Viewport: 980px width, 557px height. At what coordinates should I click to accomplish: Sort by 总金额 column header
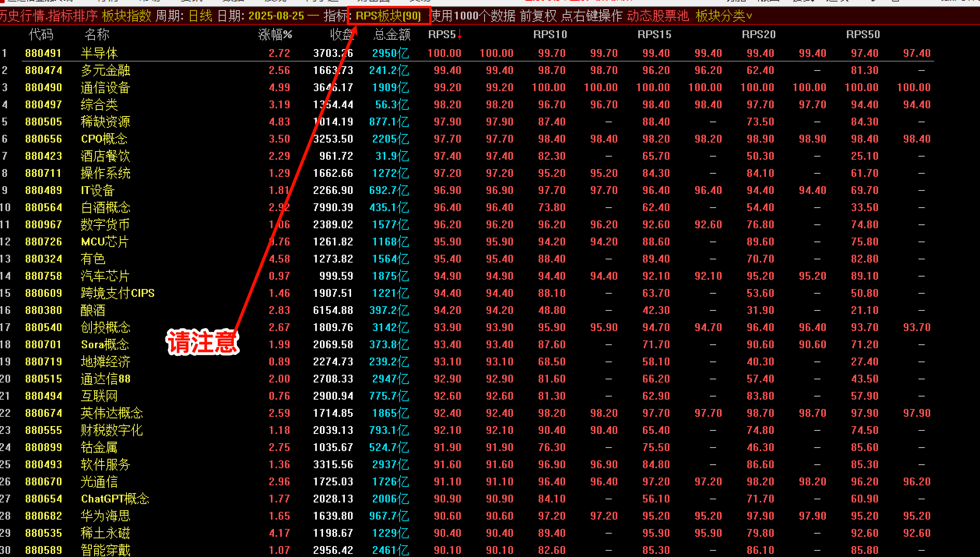[392, 35]
